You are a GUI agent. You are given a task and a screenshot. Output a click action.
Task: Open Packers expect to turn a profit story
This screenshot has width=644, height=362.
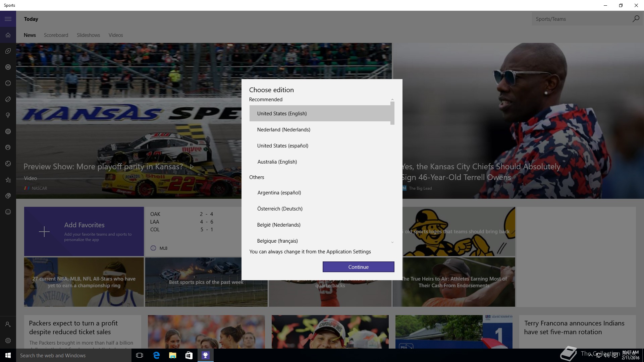tap(83, 332)
